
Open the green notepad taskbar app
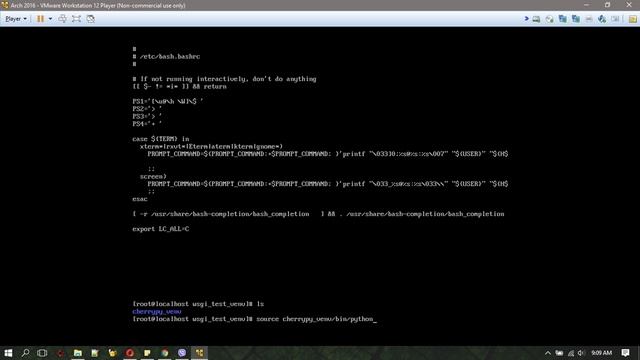pos(95,353)
